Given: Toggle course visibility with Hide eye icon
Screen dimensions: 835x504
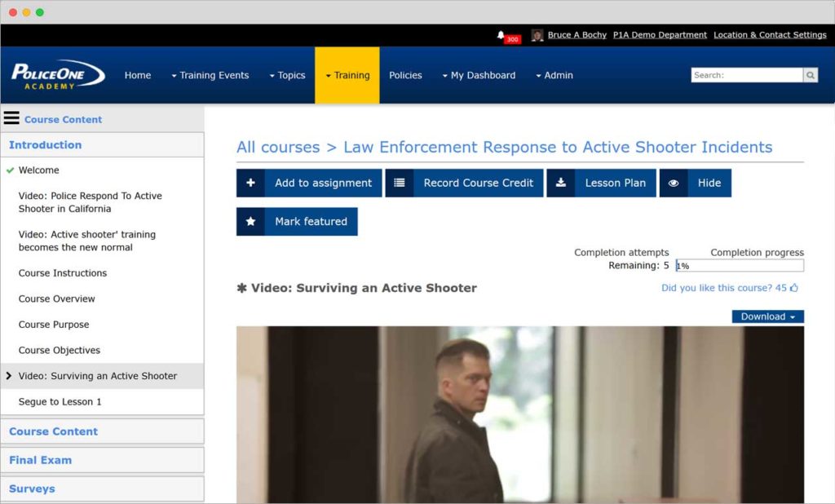Looking at the screenshot, I should click(674, 183).
